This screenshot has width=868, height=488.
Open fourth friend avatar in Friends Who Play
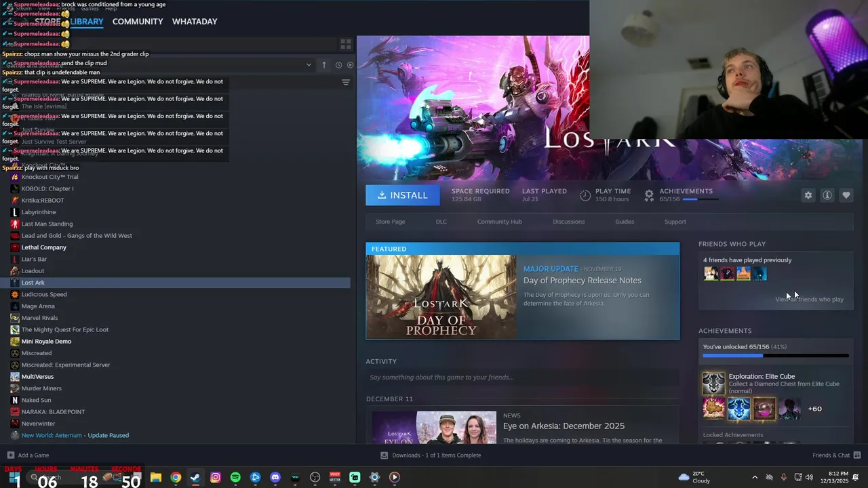(759, 273)
